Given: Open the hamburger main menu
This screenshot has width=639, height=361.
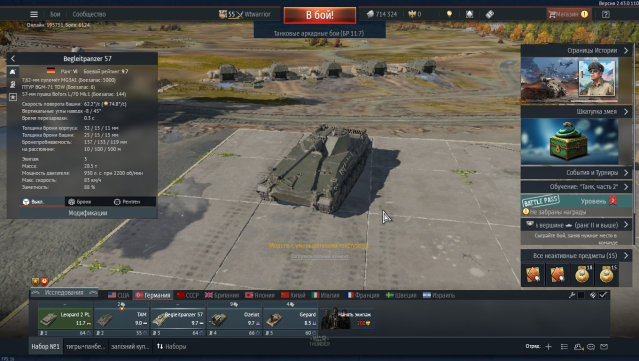Looking at the screenshot, I should point(34,14).
